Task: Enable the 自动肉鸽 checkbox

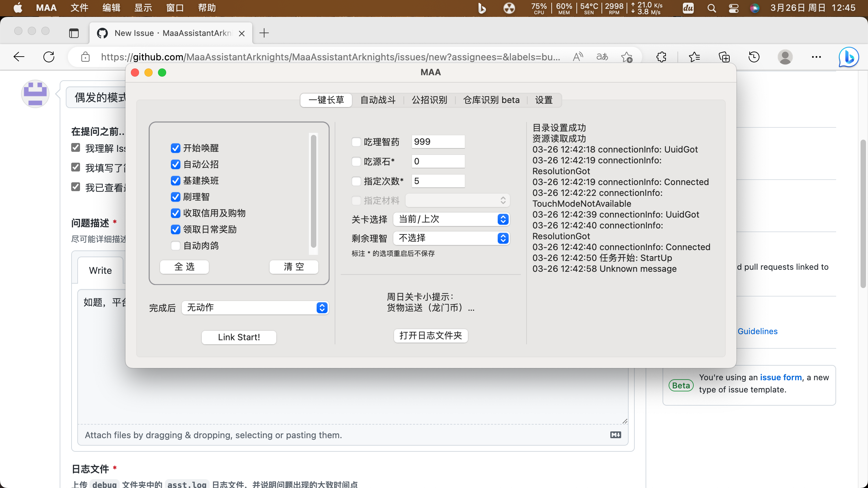Action: [175, 246]
